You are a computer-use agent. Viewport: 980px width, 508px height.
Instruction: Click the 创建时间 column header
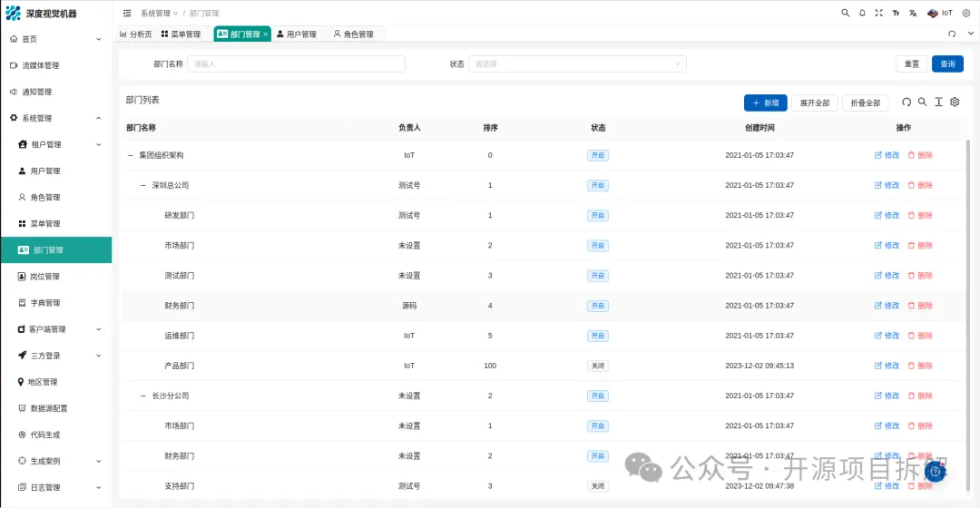[x=759, y=128]
